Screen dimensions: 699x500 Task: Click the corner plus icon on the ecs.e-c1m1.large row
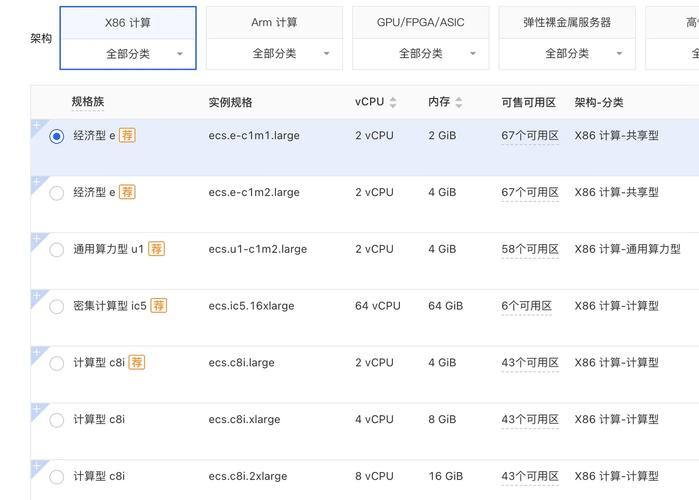coord(37,125)
